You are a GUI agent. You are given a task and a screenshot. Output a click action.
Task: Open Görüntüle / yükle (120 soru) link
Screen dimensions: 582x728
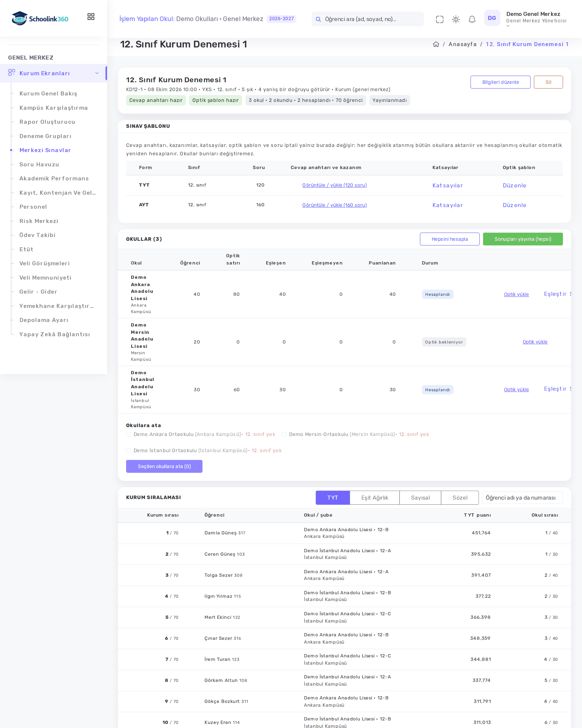[334, 185]
